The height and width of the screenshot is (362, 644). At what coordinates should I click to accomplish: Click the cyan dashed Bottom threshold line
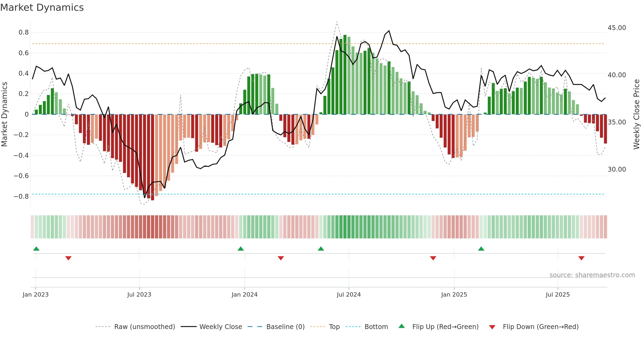(318, 194)
